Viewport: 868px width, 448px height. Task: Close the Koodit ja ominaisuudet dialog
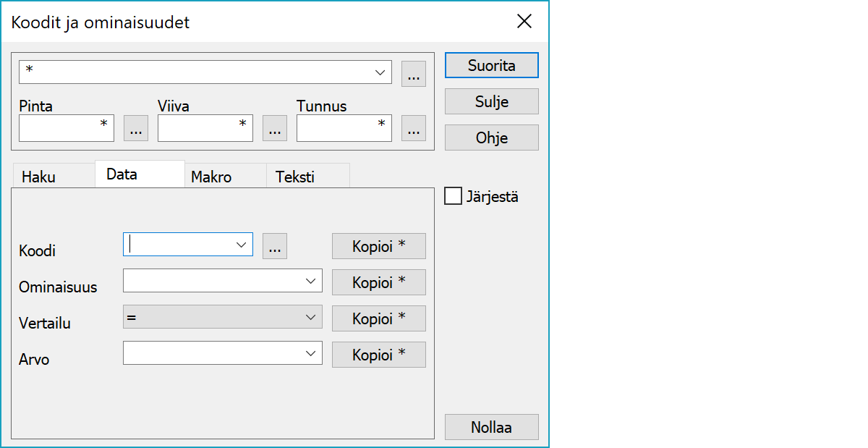pyautogui.click(x=525, y=22)
